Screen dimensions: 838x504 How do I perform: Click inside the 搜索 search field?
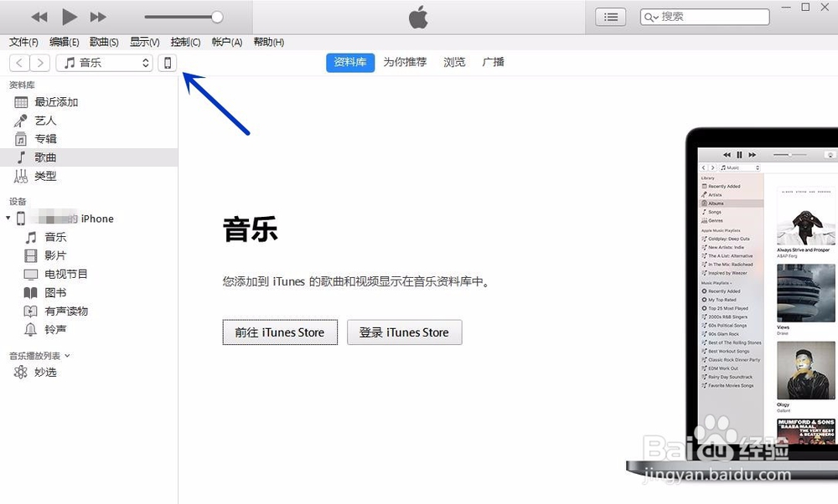click(x=712, y=16)
